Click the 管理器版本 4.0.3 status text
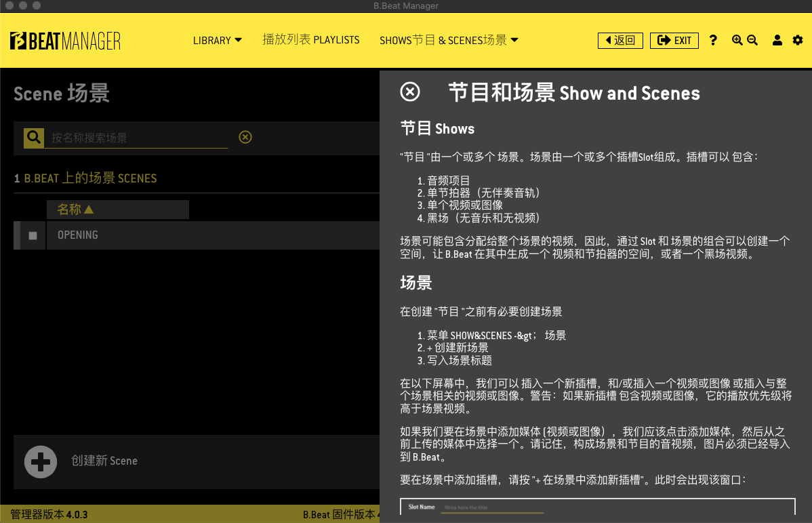The width and height of the screenshot is (812, 523). coord(49,515)
